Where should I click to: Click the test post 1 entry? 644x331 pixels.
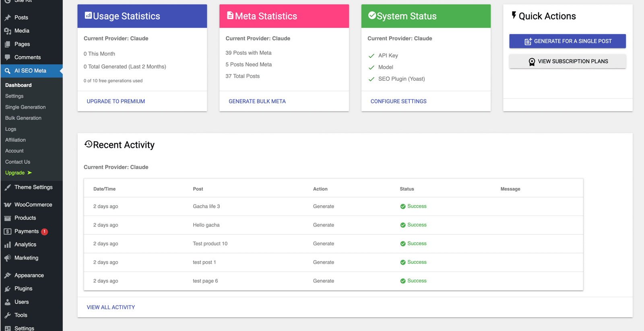pos(204,262)
